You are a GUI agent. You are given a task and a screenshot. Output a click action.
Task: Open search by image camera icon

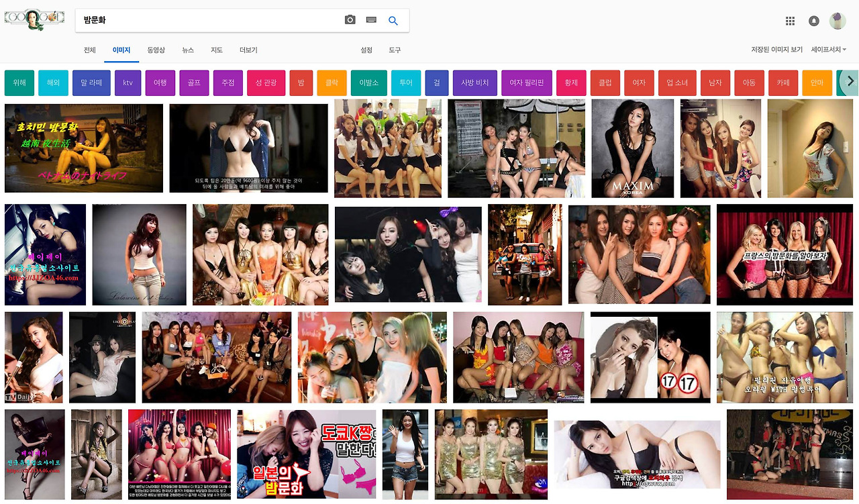(x=350, y=19)
